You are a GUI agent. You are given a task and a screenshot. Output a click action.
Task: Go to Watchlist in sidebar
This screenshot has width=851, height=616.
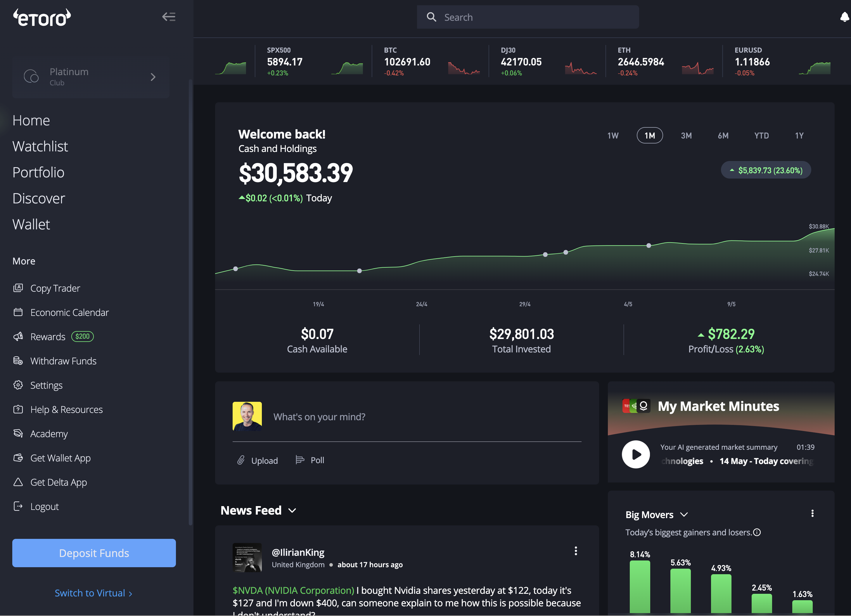pyautogui.click(x=40, y=146)
